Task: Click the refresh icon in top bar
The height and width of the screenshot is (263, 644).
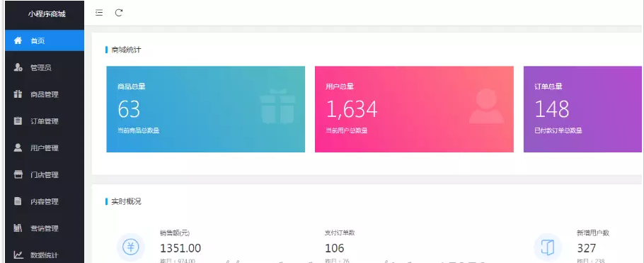Action: 119,13
